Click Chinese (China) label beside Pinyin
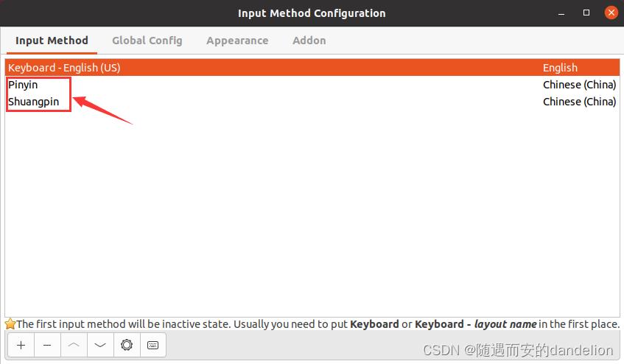Image resolution: width=624 pixels, height=364 pixels. tap(579, 85)
